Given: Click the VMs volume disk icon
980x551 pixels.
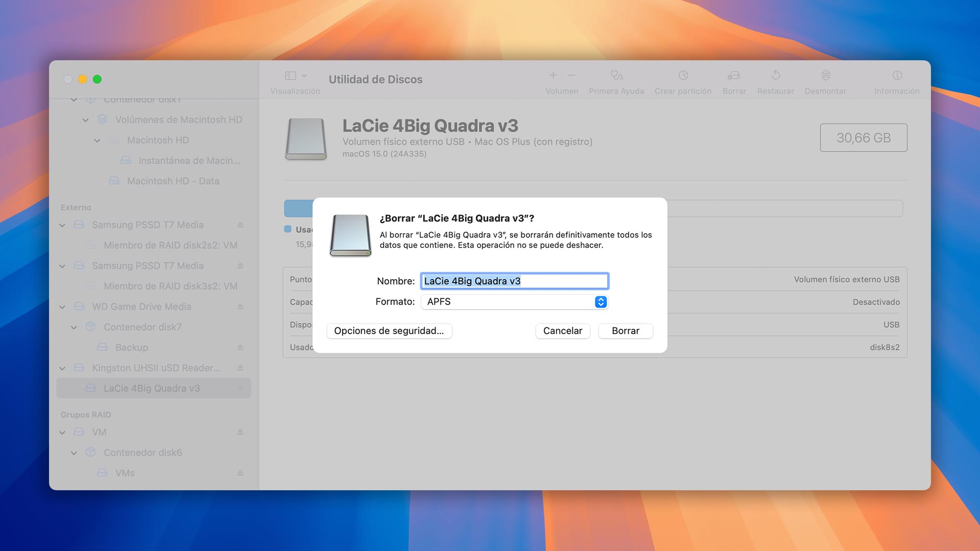Looking at the screenshot, I should point(102,473).
